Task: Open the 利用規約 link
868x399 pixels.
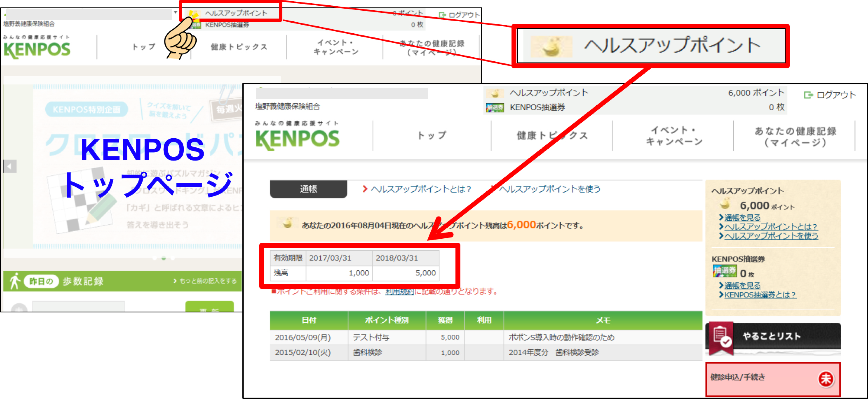Action: point(400,292)
